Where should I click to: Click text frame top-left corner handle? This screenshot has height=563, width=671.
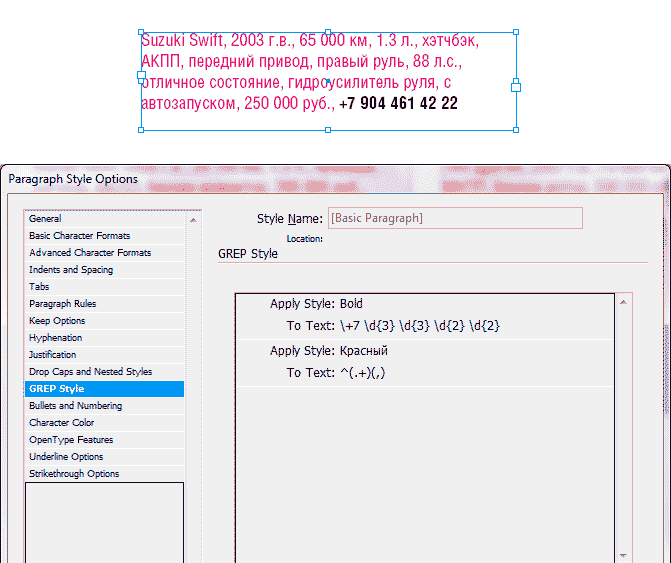(141, 32)
